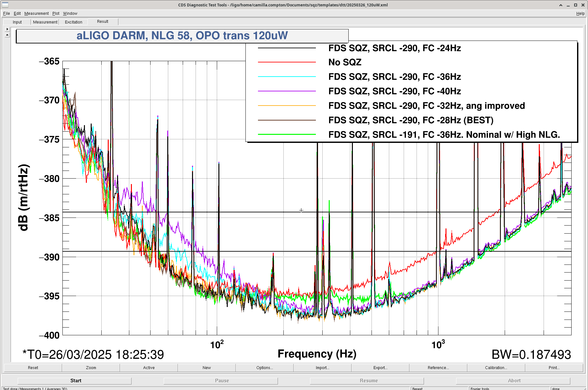Click the Print button

[x=554, y=367]
